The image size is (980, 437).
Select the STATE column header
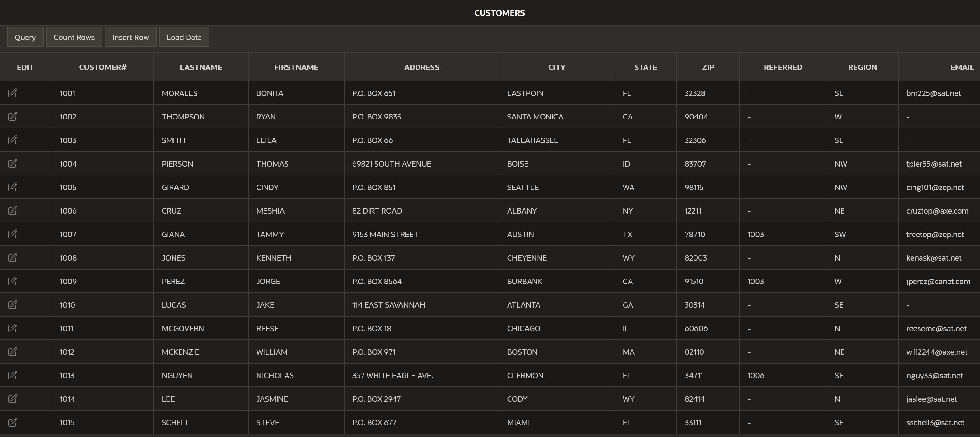[x=645, y=67]
